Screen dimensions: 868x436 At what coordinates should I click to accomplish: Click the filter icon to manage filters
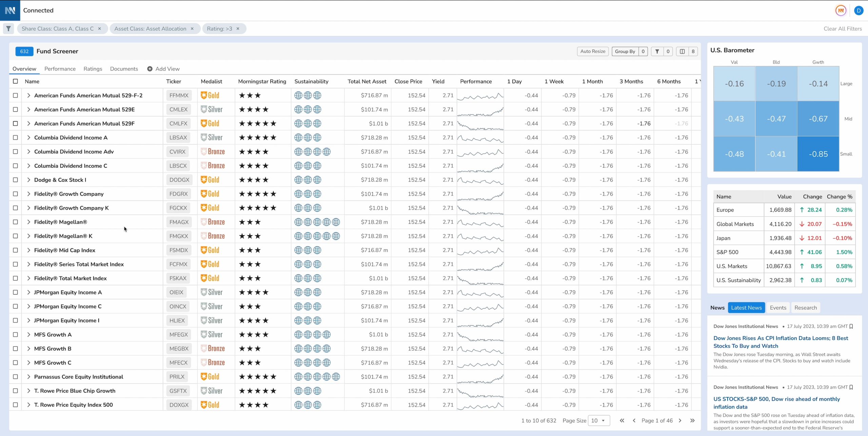pos(8,28)
